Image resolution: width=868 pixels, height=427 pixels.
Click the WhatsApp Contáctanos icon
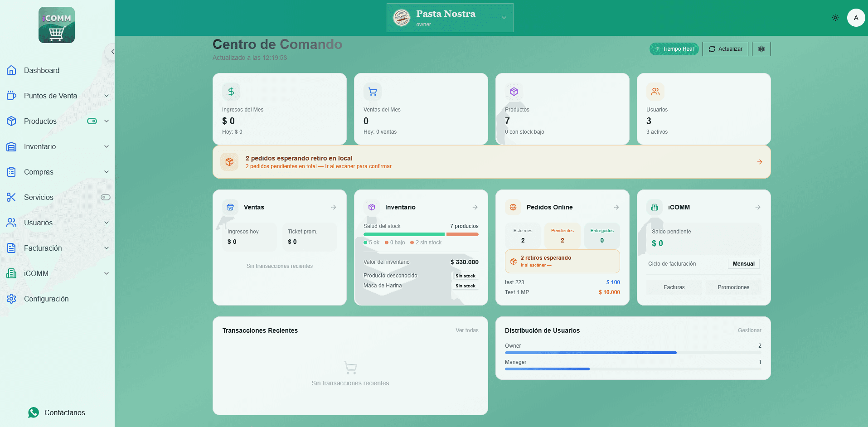click(33, 412)
